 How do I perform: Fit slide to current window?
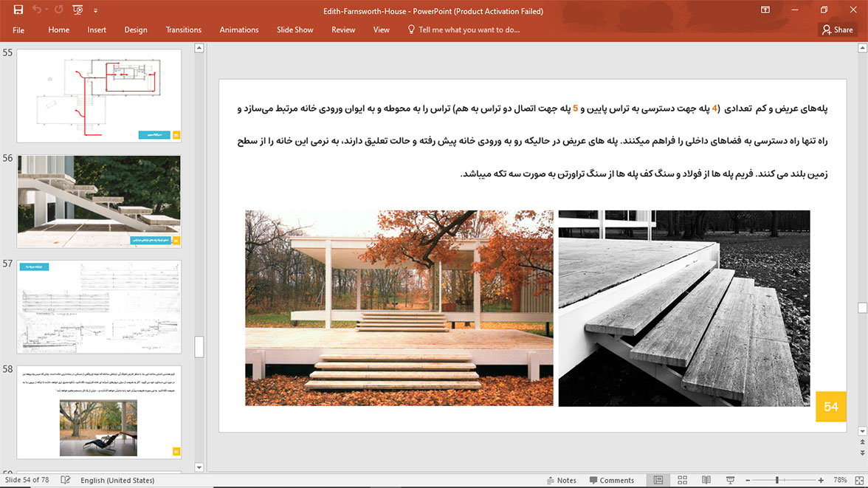tap(859, 480)
